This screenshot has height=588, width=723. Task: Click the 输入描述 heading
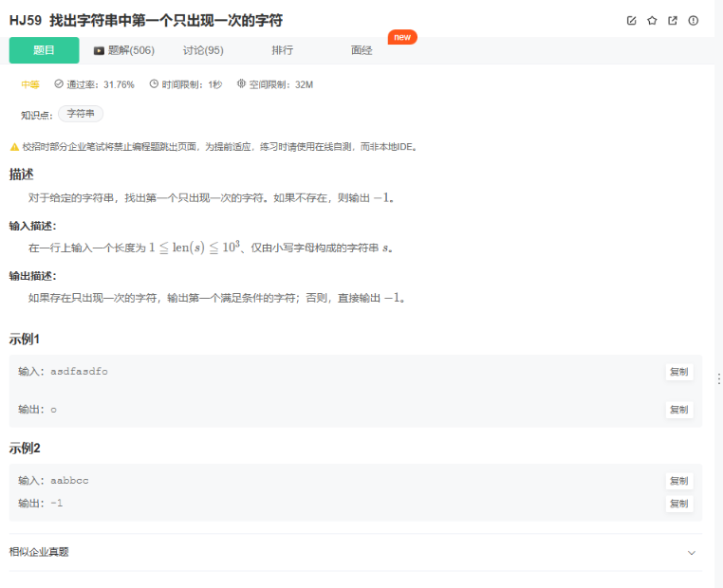[x=33, y=227]
